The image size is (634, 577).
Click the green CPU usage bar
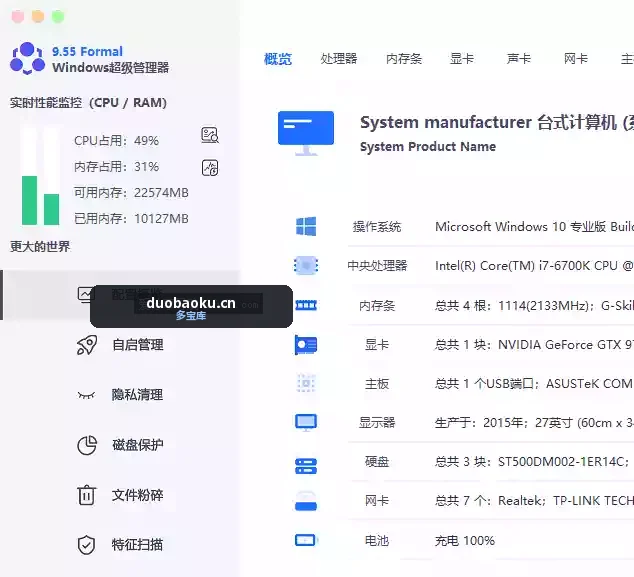(30, 200)
